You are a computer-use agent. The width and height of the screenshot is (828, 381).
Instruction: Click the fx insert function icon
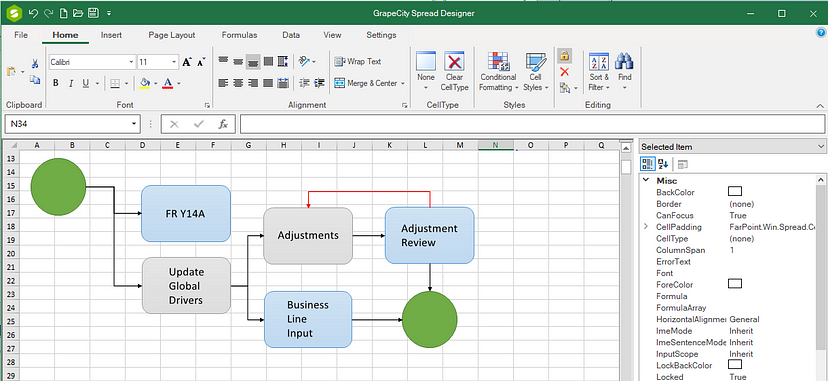click(x=223, y=124)
